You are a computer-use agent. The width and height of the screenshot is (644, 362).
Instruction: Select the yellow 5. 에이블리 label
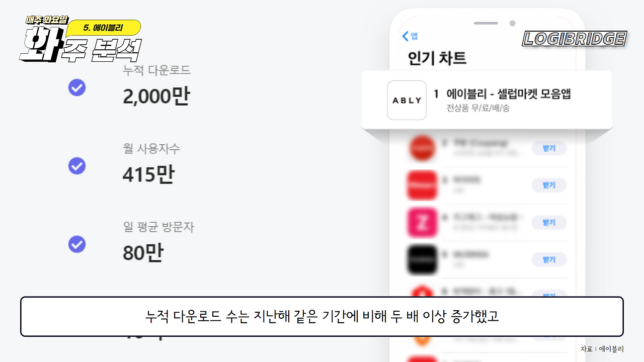[104, 28]
